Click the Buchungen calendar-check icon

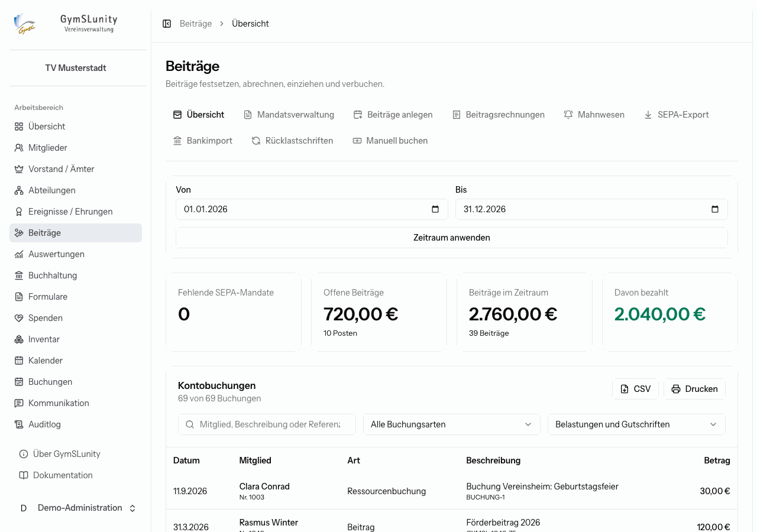(x=19, y=382)
